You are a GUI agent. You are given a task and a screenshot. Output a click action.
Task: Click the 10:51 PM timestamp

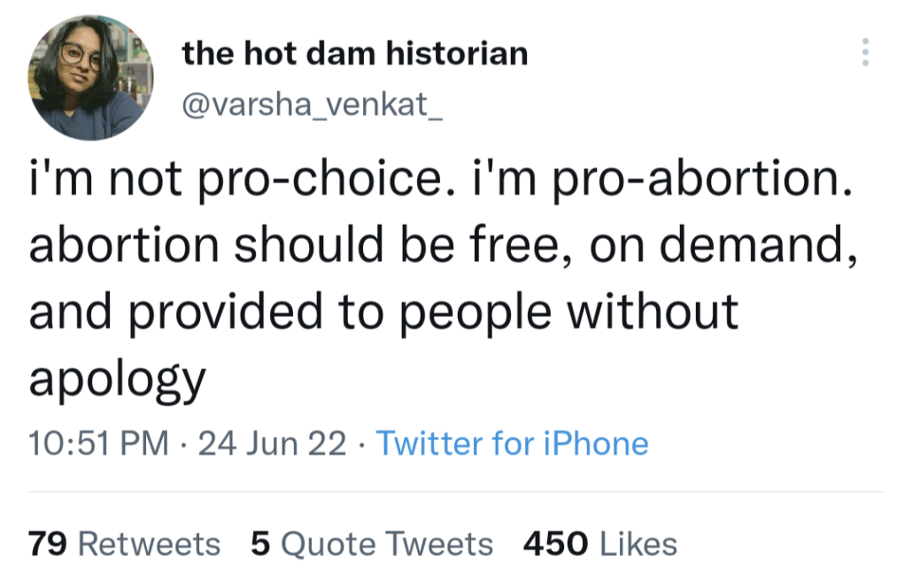pyautogui.click(x=98, y=443)
